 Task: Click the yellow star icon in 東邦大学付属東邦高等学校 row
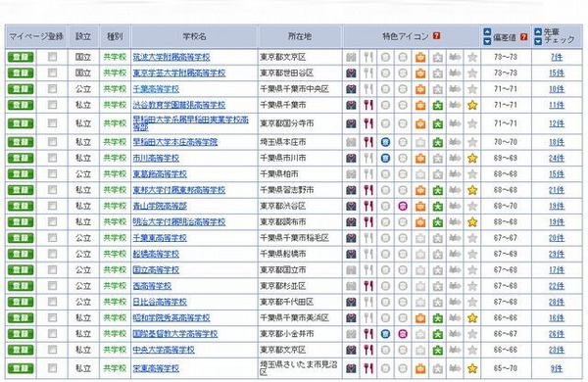click(x=472, y=190)
